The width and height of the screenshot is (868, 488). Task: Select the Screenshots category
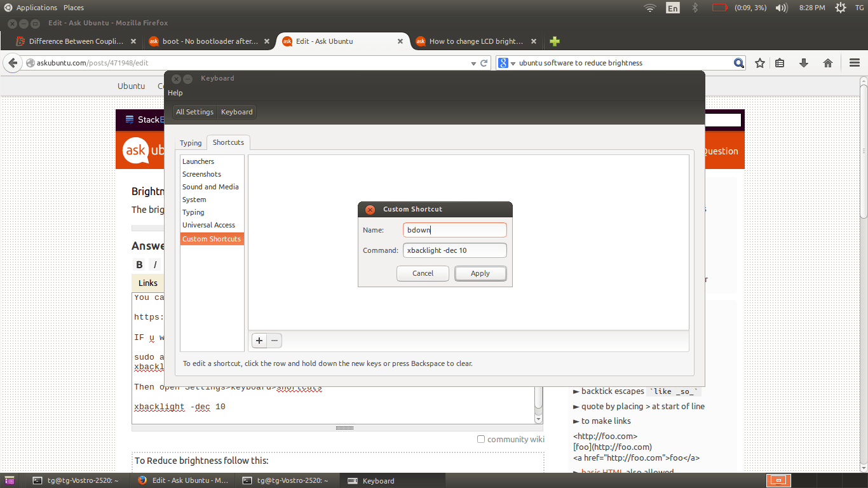click(212, 174)
